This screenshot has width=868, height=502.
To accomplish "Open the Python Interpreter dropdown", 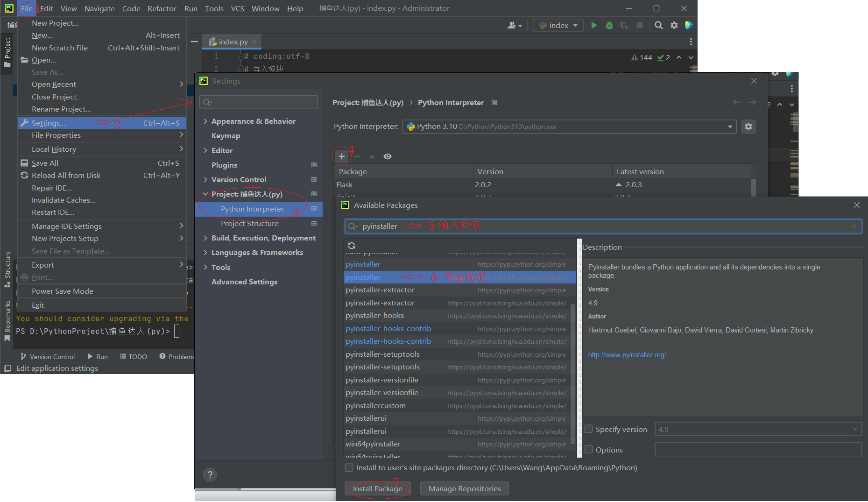I will [x=730, y=127].
